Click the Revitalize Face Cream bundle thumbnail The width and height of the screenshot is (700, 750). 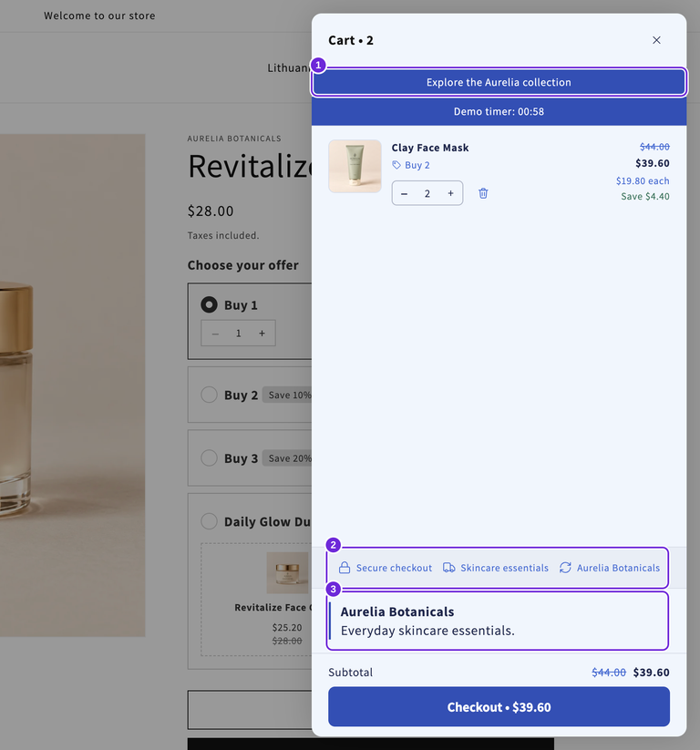coord(287,572)
